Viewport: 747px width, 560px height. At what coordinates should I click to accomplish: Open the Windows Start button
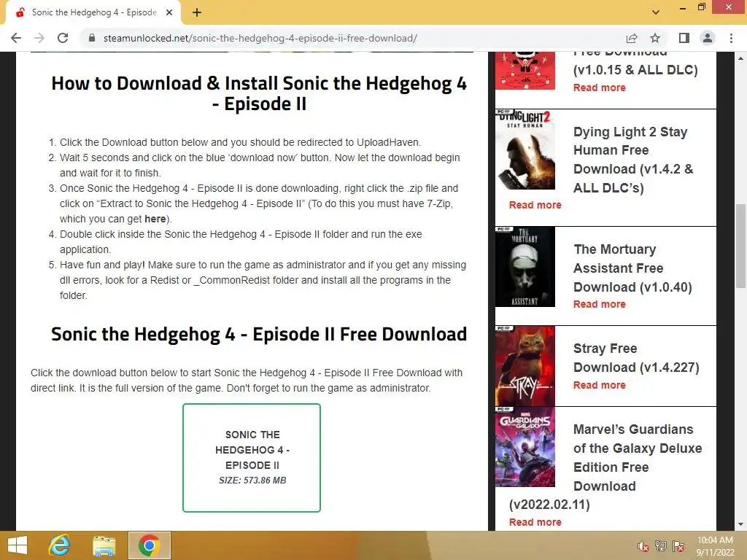[x=18, y=545]
